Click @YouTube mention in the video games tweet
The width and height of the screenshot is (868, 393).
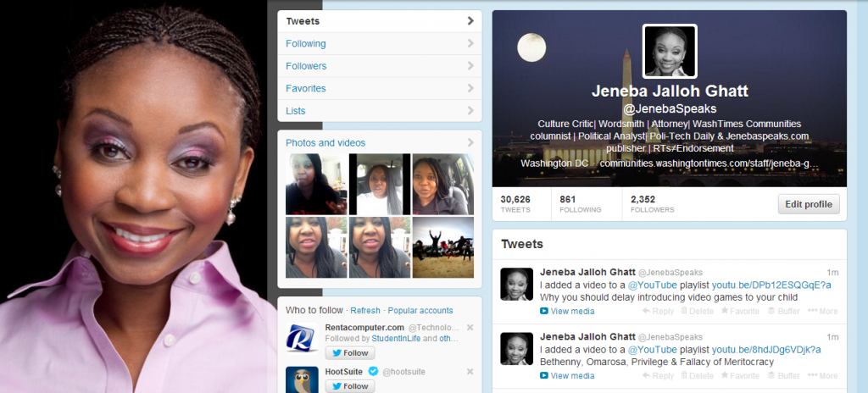[652, 285]
